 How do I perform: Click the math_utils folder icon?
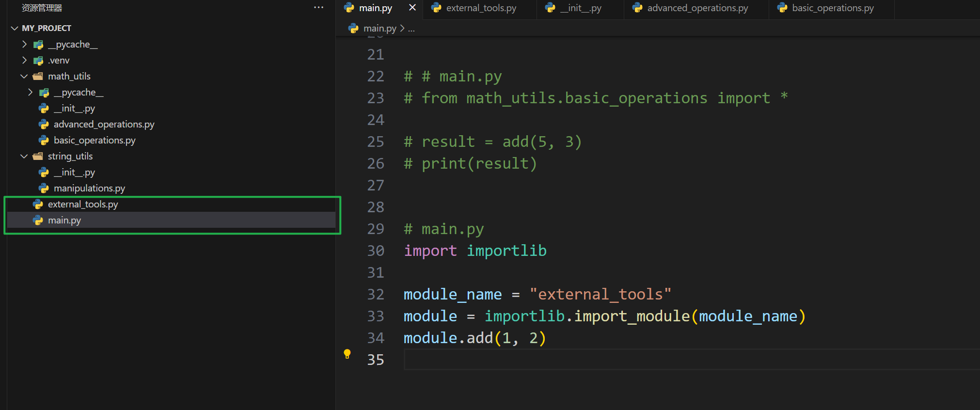38,77
